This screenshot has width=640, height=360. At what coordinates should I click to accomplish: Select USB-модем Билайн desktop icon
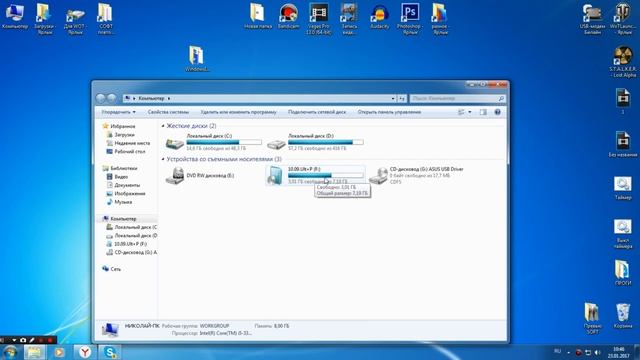click(592, 18)
